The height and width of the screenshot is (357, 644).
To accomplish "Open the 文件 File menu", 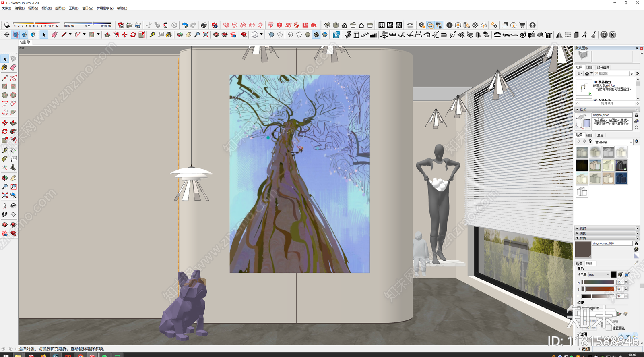I will coord(6,8).
